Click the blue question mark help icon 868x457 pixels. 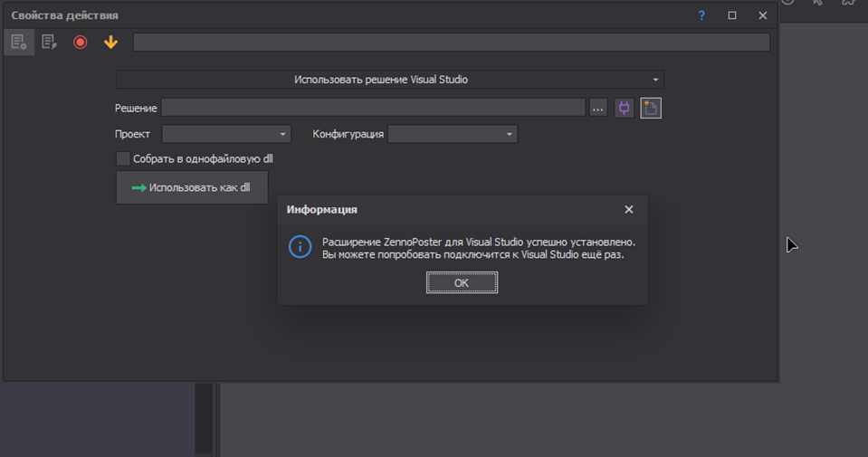701,15
